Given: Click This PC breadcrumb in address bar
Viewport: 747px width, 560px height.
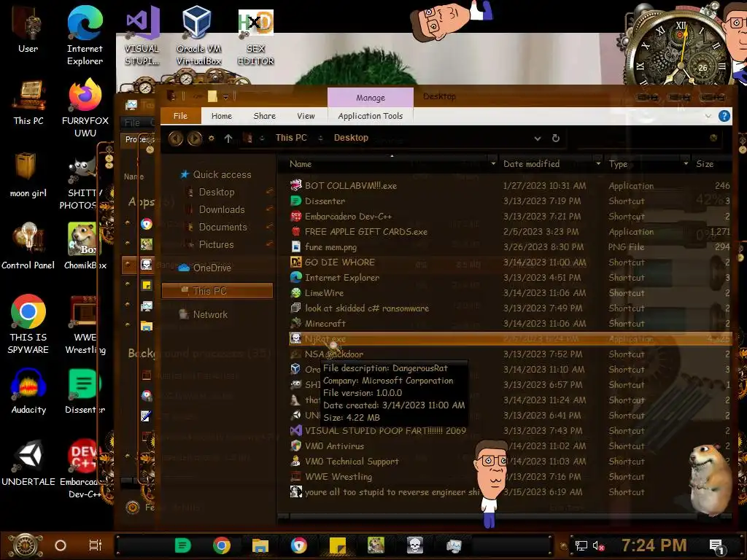Looking at the screenshot, I should point(291,138).
